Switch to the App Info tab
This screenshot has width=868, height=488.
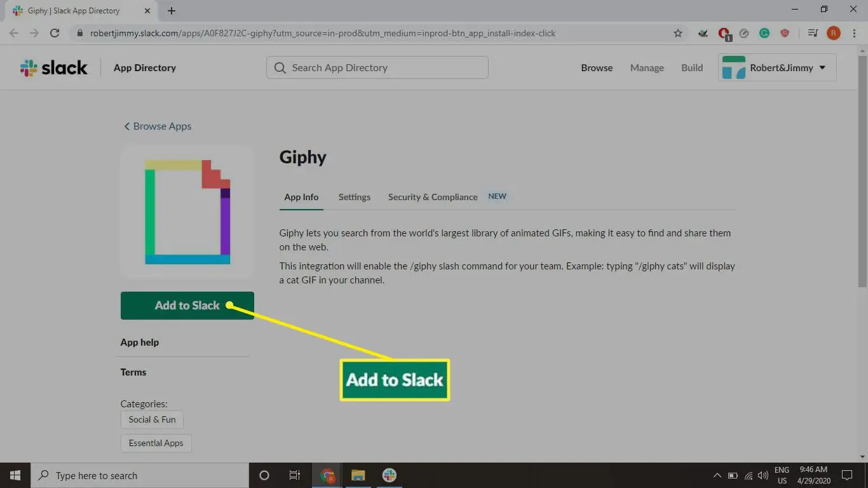click(x=301, y=197)
